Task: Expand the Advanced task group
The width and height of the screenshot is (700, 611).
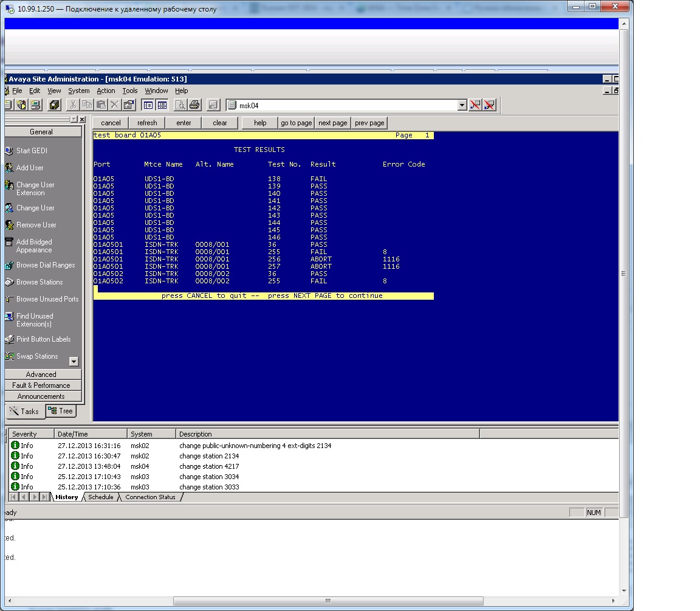Action: tap(43, 375)
